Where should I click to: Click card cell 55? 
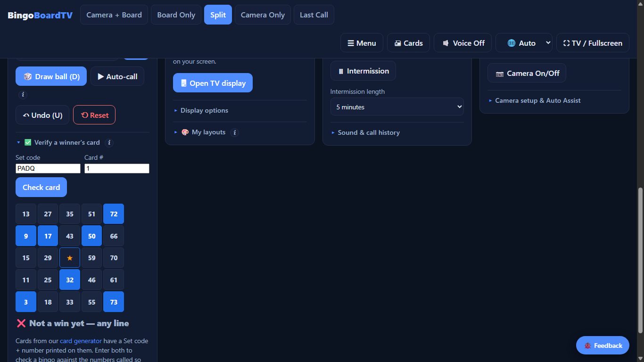pos(91,302)
